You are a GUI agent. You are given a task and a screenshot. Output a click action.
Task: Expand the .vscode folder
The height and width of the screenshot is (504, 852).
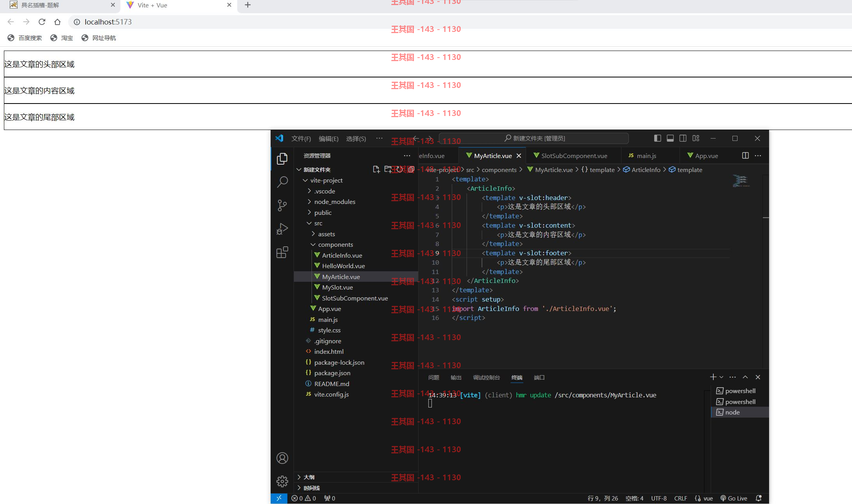pos(309,191)
